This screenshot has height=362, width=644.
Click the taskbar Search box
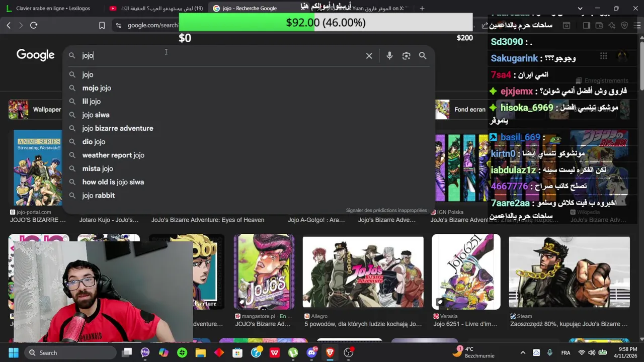[71, 352]
